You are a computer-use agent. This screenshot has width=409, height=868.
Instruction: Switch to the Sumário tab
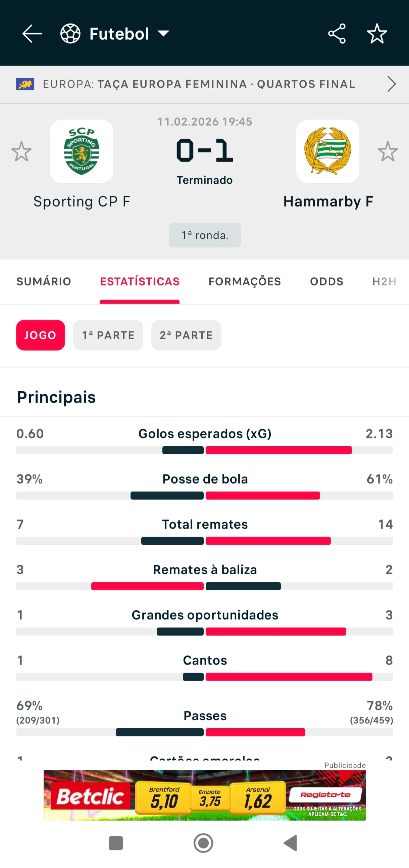tap(44, 281)
